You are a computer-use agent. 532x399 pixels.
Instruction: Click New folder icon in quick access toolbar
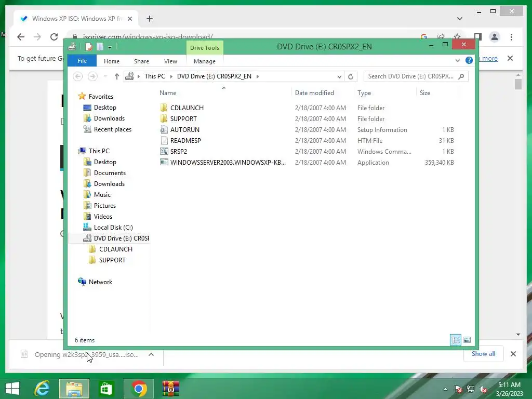click(100, 46)
